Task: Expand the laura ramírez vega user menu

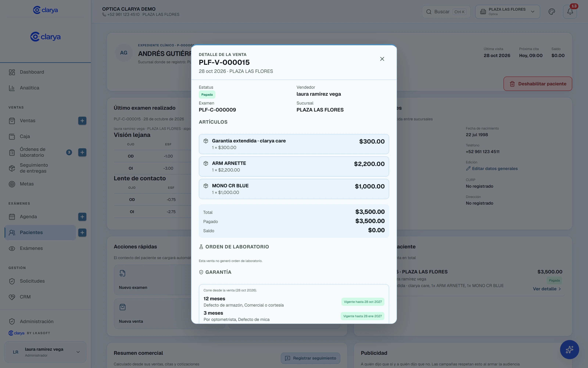Action: tap(45, 352)
